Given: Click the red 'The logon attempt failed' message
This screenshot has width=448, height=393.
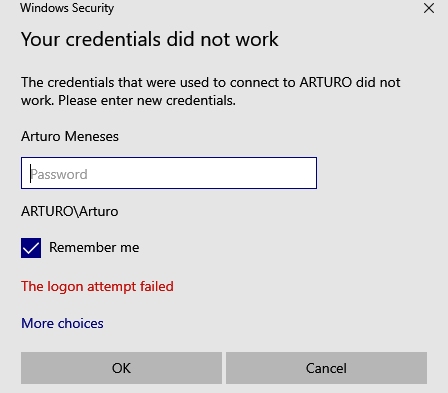Looking at the screenshot, I should tap(97, 286).
